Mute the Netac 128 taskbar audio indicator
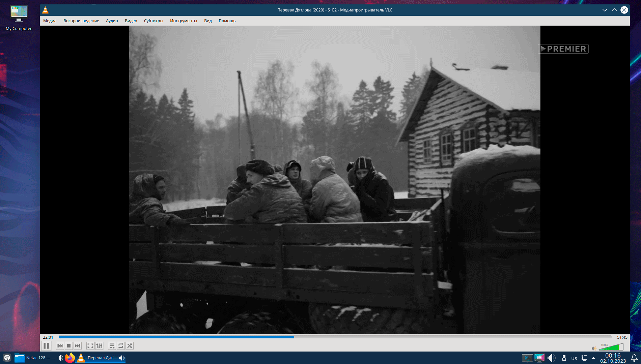Screen dimensions: 641x364 tap(60, 358)
